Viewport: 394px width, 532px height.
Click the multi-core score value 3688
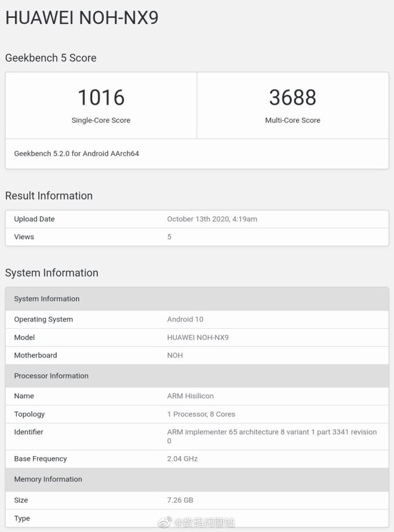[x=293, y=97]
